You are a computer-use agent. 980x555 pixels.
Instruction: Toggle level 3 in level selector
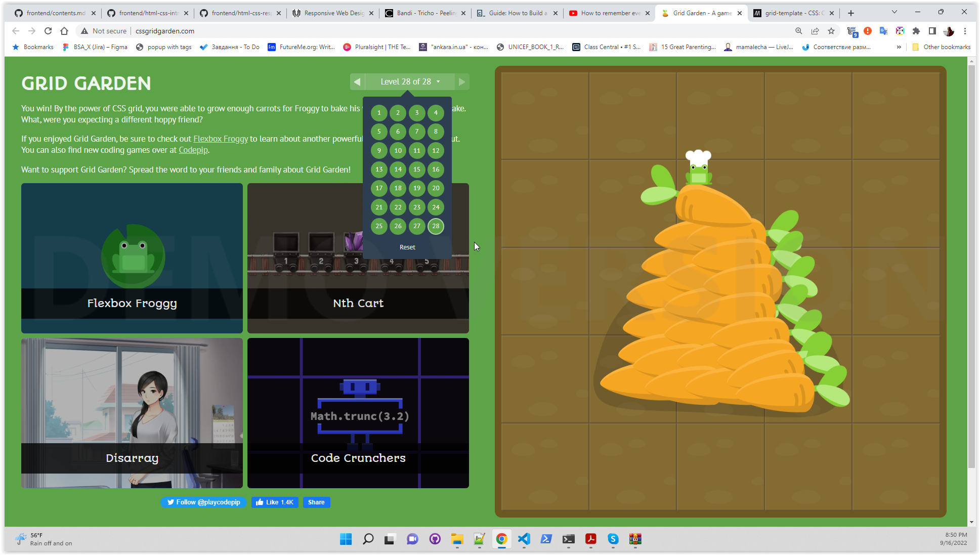point(416,112)
